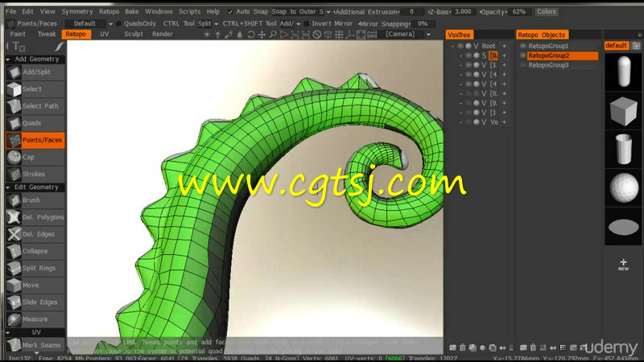Image resolution: width=644 pixels, height=362 pixels.
Task: Select the Measure tool
Action: tap(35, 319)
